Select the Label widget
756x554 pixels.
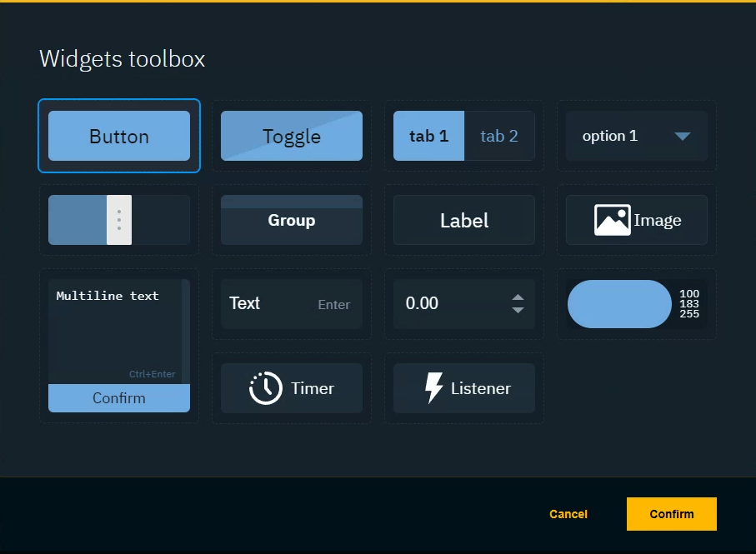(x=463, y=221)
